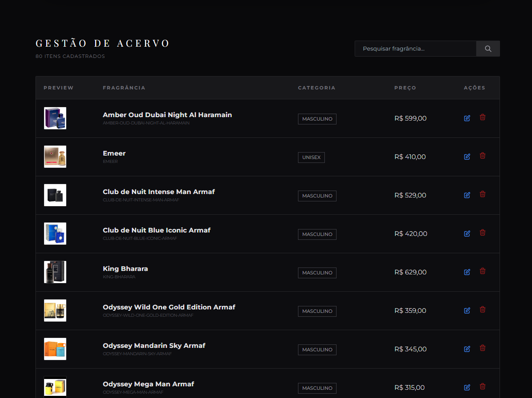Click the R$ 410,00 price
This screenshot has height=398, width=532.
[x=410, y=157]
